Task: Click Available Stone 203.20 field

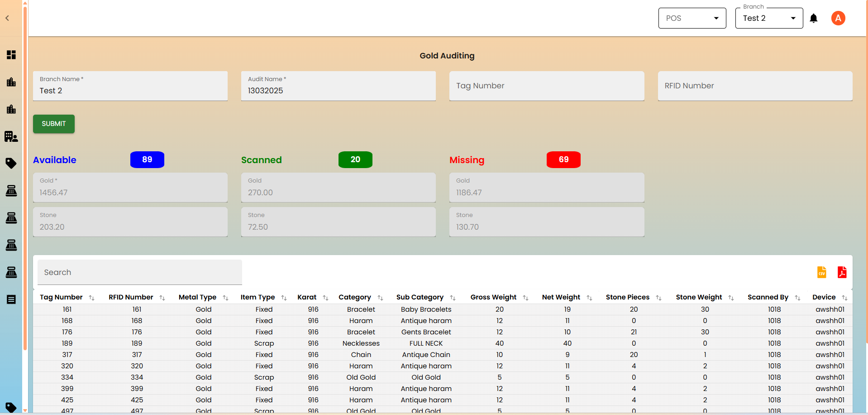Action: pyautogui.click(x=130, y=222)
